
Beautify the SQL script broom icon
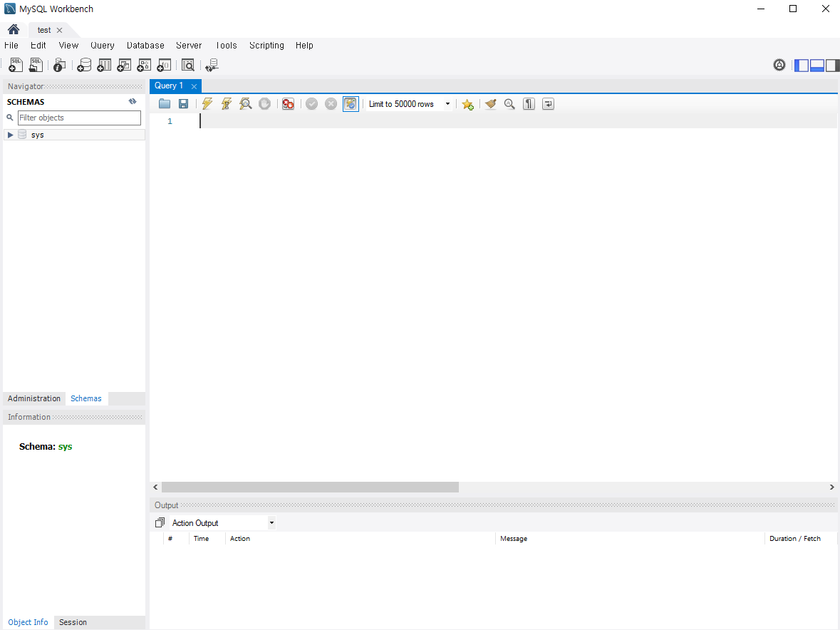point(491,104)
